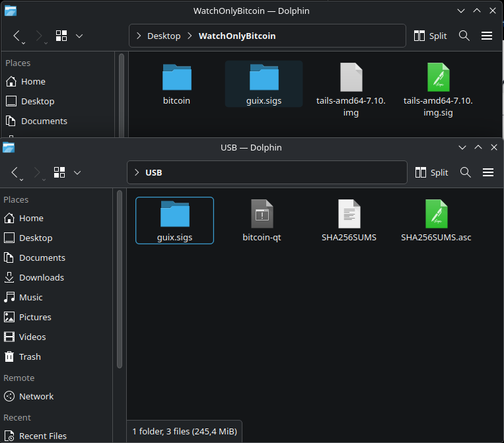Select the SHA256SUMS text file
The width and height of the screenshot is (504, 443).
pyautogui.click(x=349, y=221)
